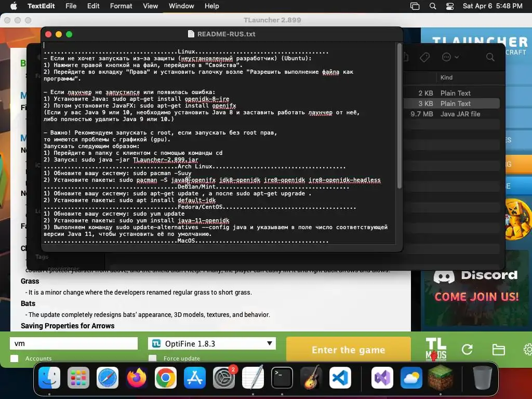Open Visual Studio Code from the Dock
The width and height of the screenshot is (532, 399).
[x=340, y=378]
